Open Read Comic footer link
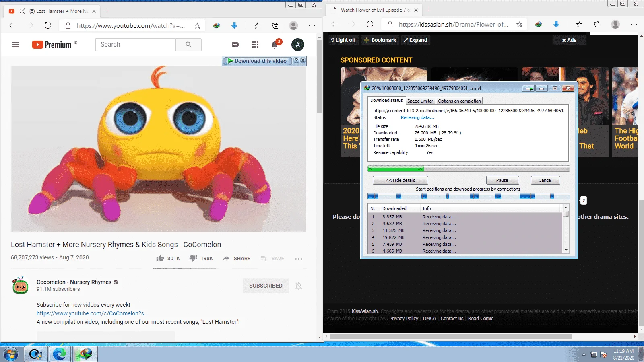The height and width of the screenshot is (362, 644). (481, 319)
